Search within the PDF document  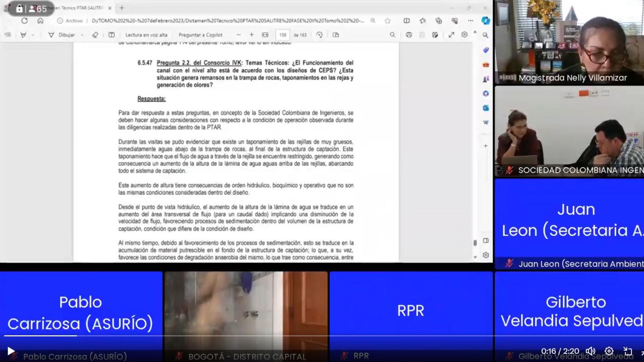point(392,35)
